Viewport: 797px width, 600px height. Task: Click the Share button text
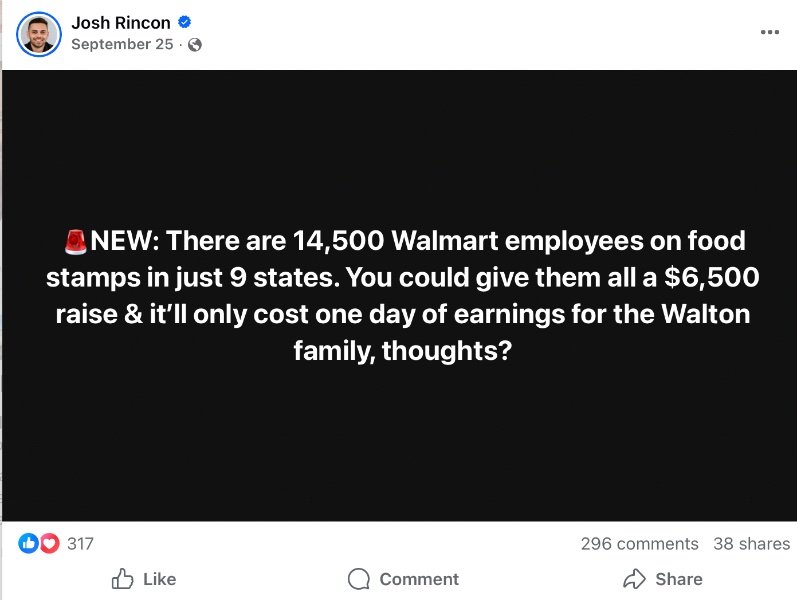click(679, 579)
